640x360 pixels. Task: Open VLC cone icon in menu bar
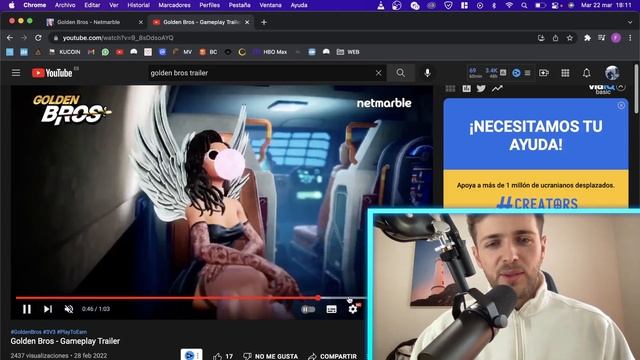tap(380, 5)
